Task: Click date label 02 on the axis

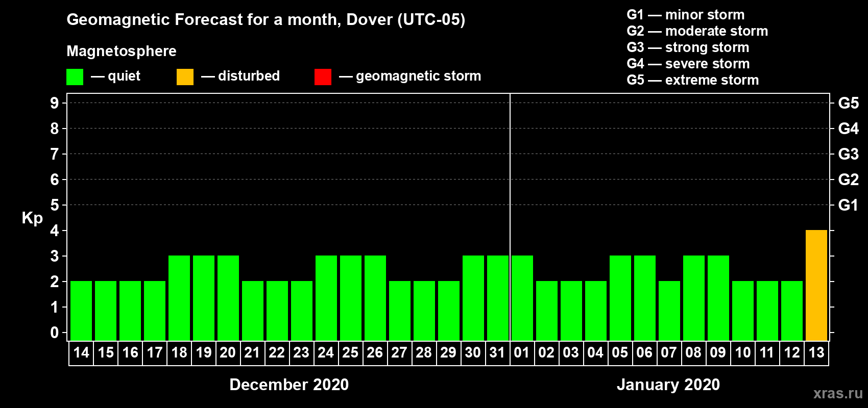Action: (547, 352)
